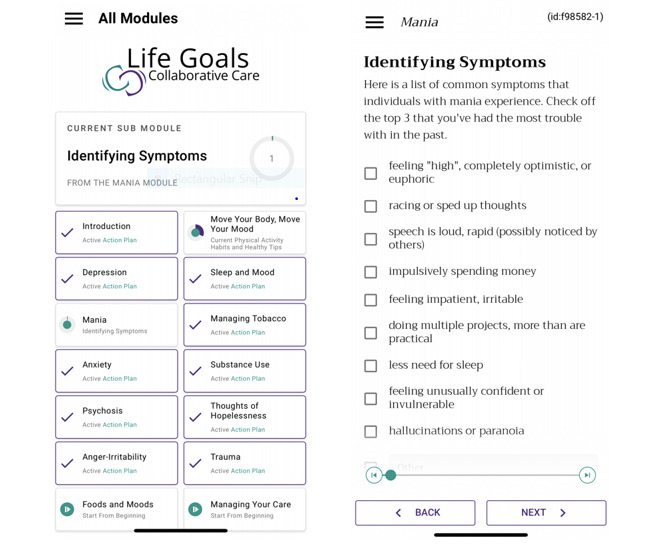
Task: Check 'impulsively spending money' symptom
Action: point(371,272)
